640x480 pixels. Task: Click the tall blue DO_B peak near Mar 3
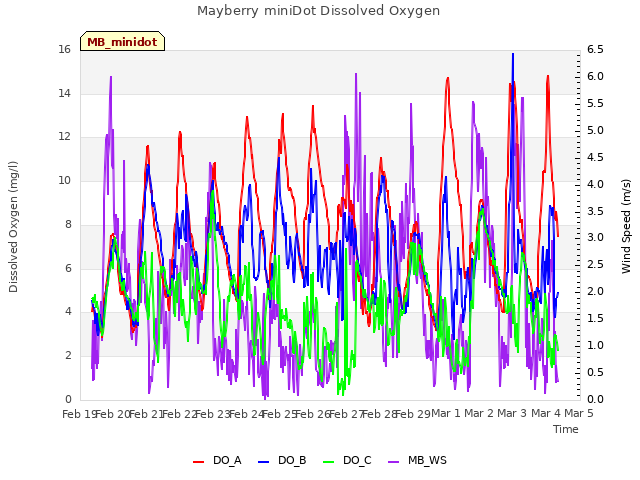[x=513, y=54]
